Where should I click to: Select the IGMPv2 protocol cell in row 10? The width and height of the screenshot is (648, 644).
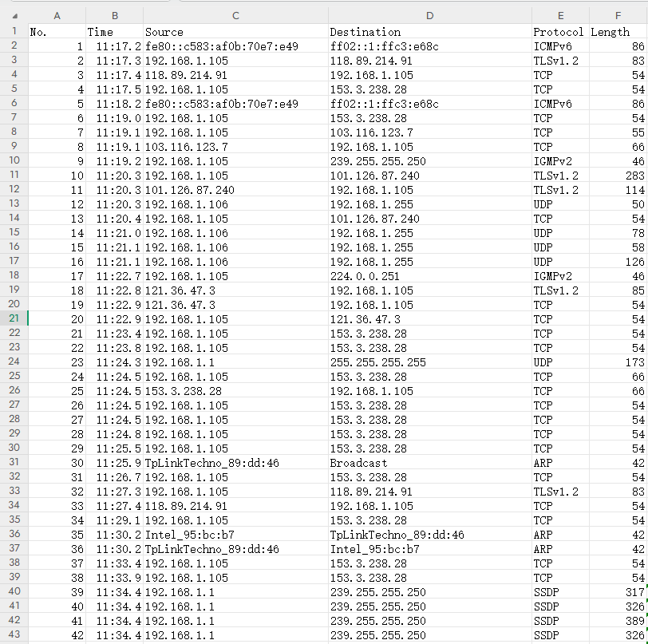coord(559,161)
